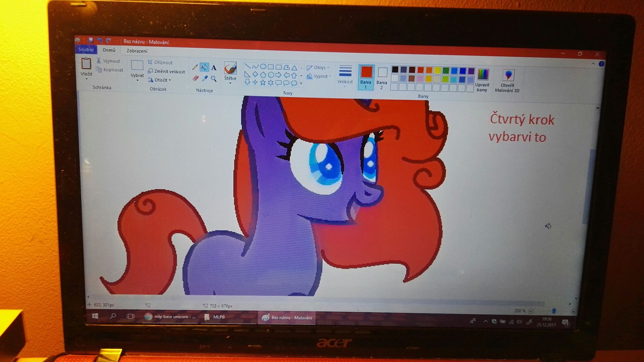This screenshot has width=644, height=362.
Task: Select the Eraser tool
Action: [x=195, y=78]
